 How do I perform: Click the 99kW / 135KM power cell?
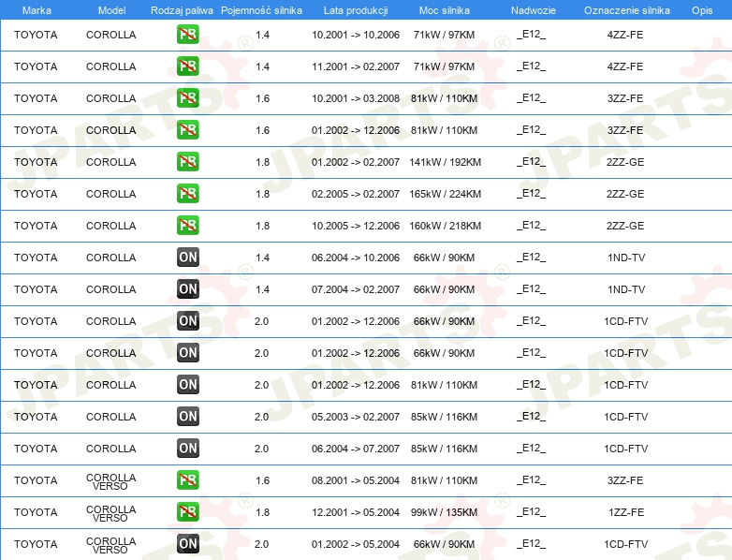(444, 512)
